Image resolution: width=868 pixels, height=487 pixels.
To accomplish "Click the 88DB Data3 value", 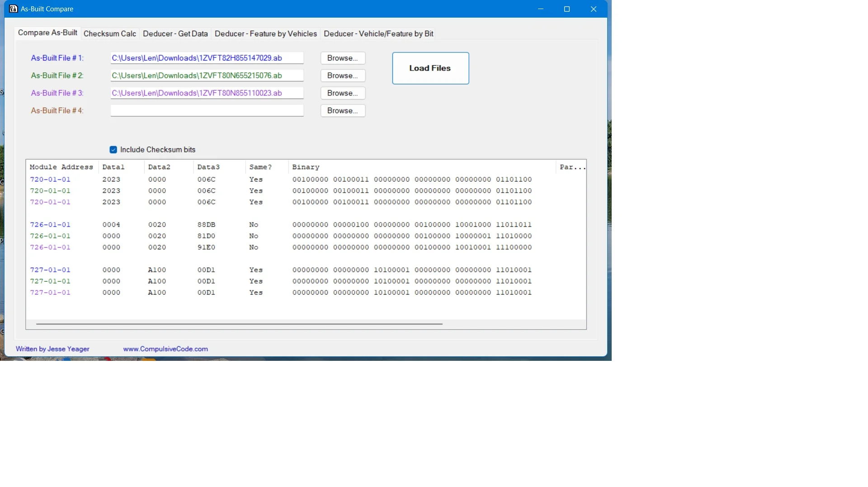I will [x=206, y=225].
